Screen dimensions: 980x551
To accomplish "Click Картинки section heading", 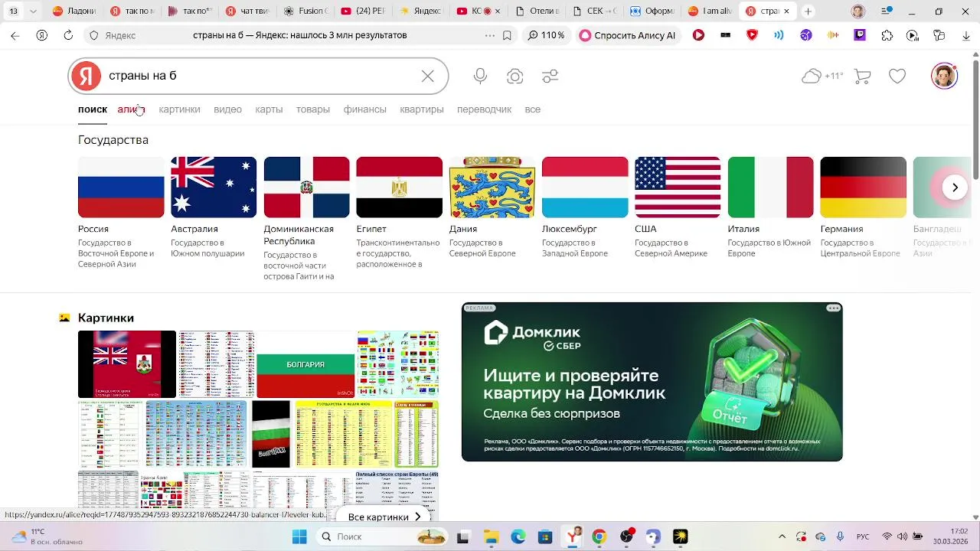I will pos(106,318).
